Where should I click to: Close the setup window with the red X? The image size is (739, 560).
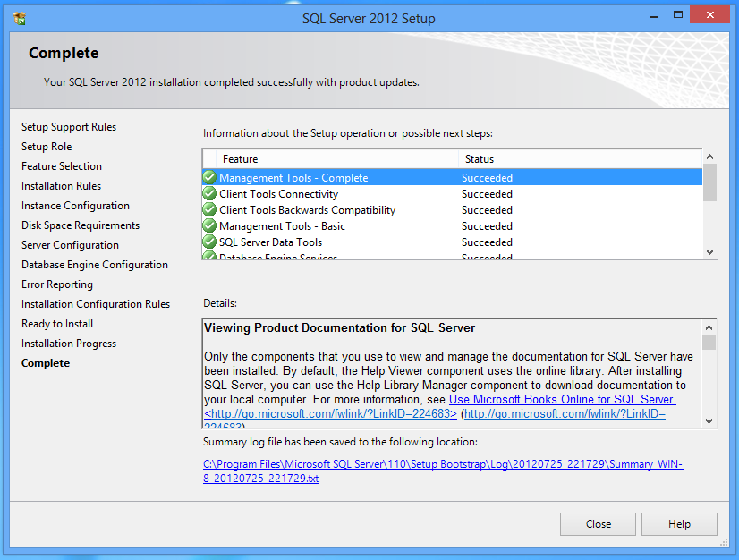coord(709,14)
